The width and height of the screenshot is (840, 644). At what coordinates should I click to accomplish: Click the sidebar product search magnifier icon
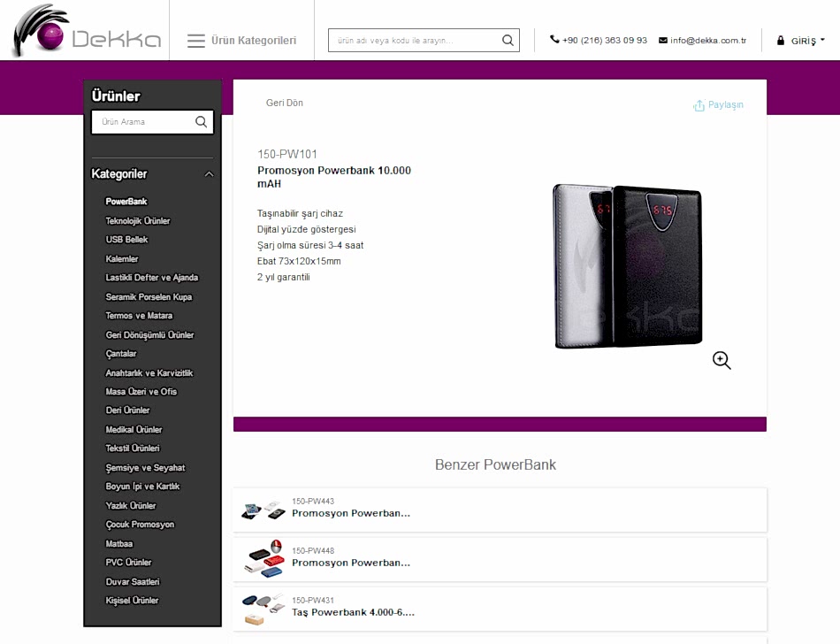202,122
